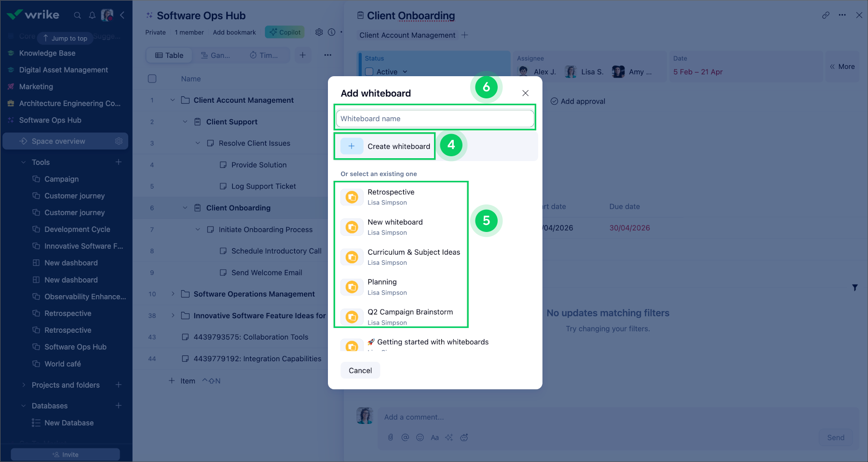The width and height of the screenshot is (868, 462).
Task: Add another location next to Client Account Management tag
Action: tap(465, 35)
